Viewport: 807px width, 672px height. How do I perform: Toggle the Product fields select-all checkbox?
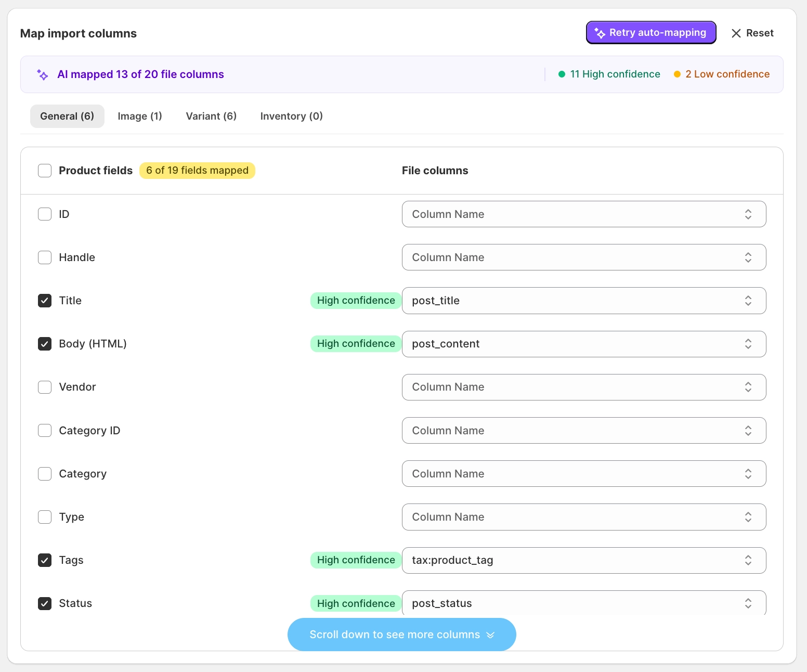tap(45, 171)
